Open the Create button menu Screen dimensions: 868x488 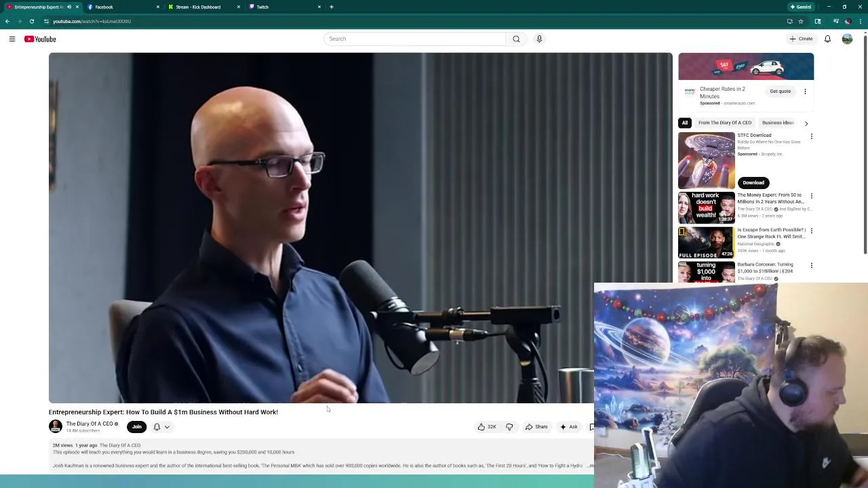click(x=801, y=39)
